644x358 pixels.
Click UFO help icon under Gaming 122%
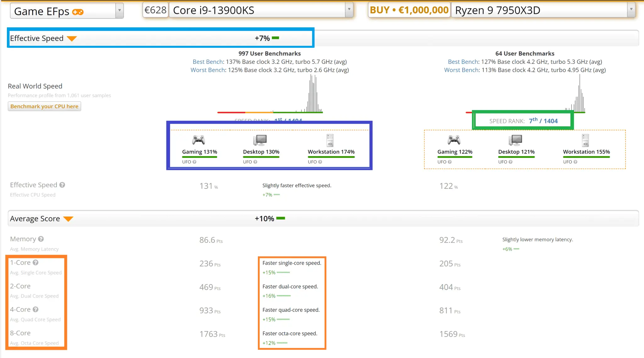[450, 162]
